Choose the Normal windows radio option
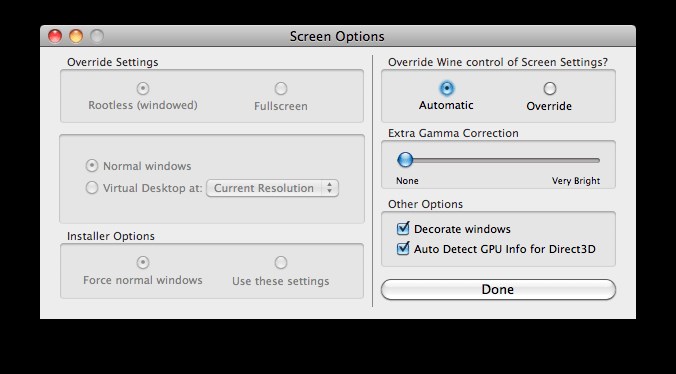This screenshot has width=676, height=374. click(91, 166)
